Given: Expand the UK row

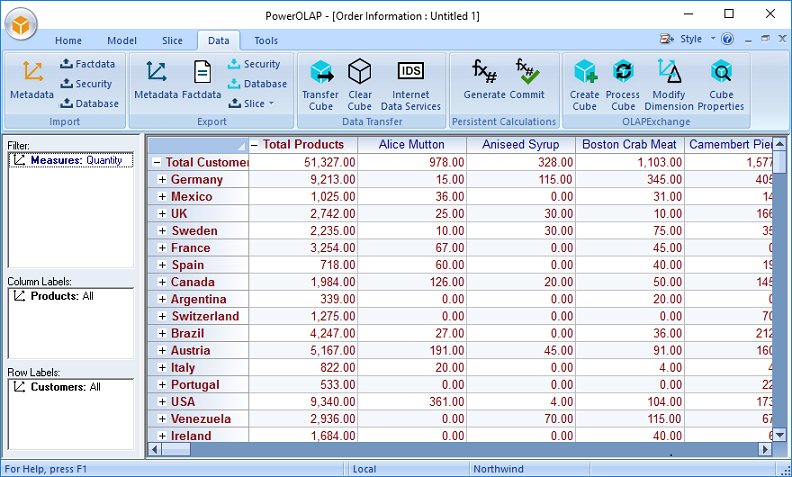Looking at the screenshot, I should [162, 214].
